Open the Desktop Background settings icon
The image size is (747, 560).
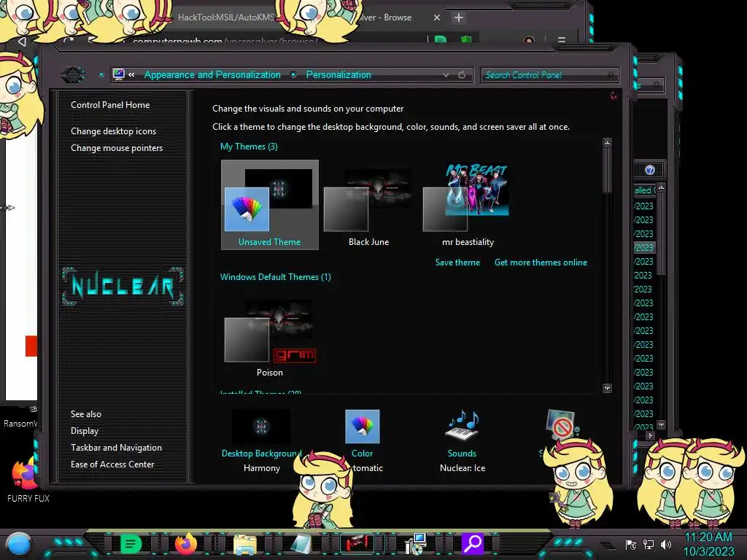[261, 426]
